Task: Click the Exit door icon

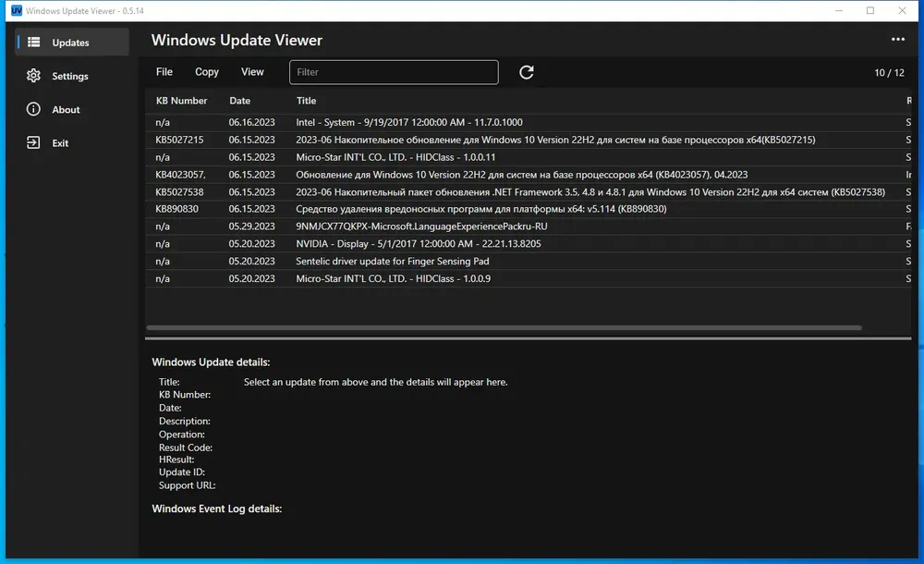Action: coord(33,142)
